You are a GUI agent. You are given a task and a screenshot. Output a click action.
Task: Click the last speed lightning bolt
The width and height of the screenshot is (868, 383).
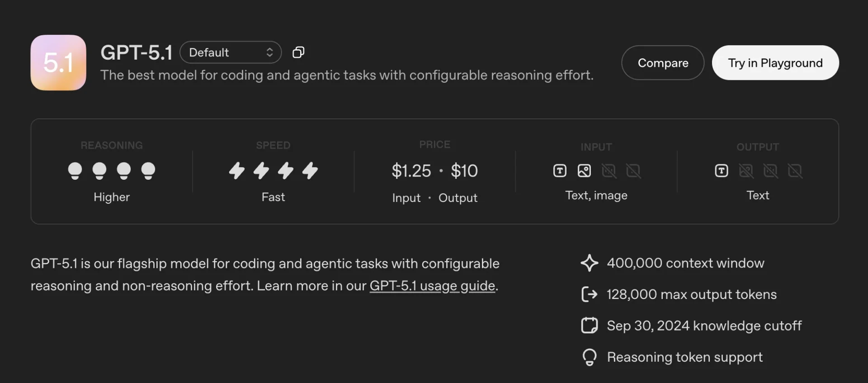point(310,171)
